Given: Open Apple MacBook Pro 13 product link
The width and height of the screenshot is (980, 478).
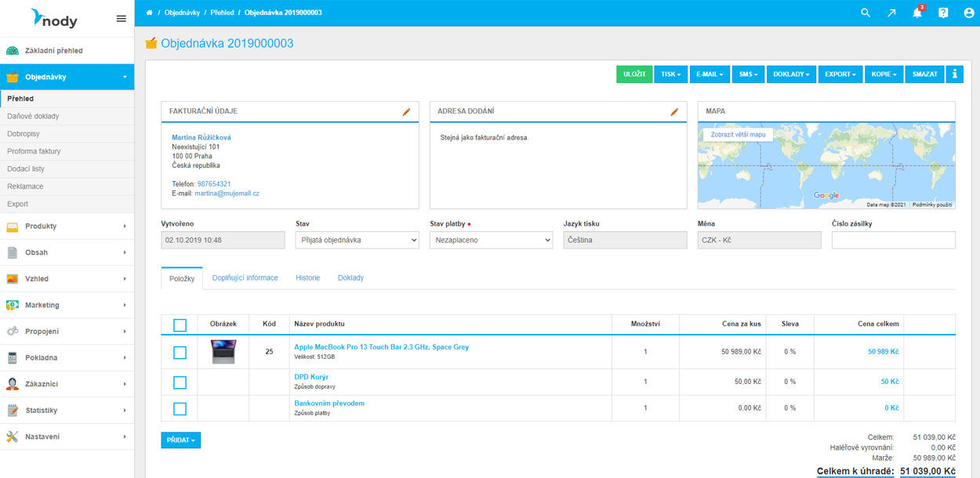Looking at the screenshot, I should [381, 347].
